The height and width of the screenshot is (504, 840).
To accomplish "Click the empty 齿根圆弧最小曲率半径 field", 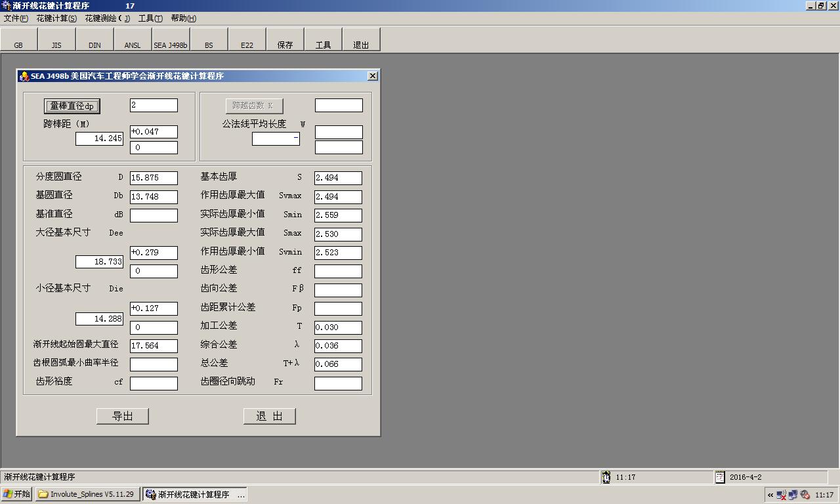I will (154, 364).
